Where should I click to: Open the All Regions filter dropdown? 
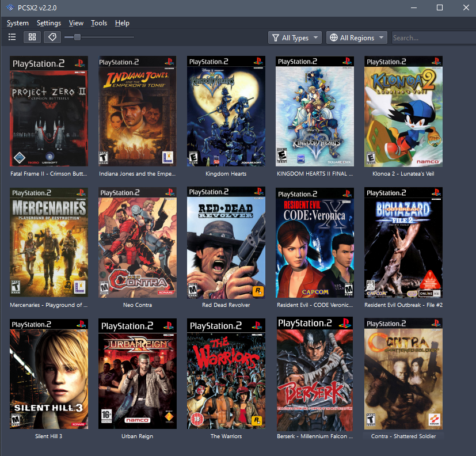[x=357, y=38]
